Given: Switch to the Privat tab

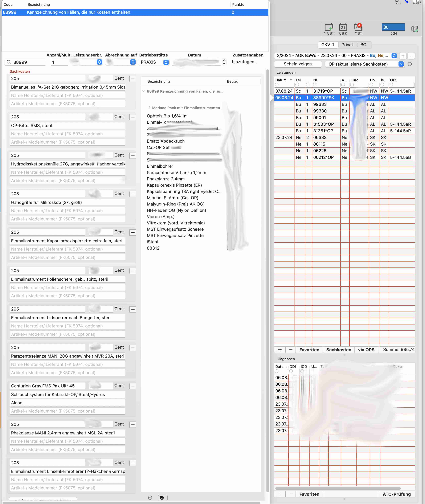Looking at the screenshot, I should click(347, 45).
